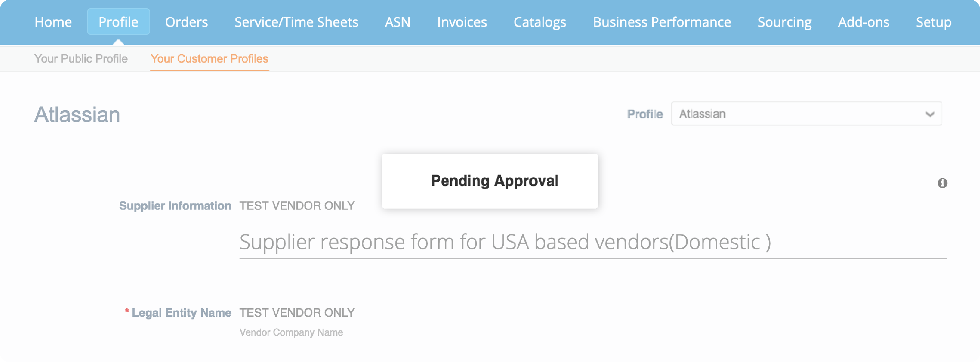Click the Supplier Information value text
The width and height of the screenshot is (980, 362).
(297, 206)
